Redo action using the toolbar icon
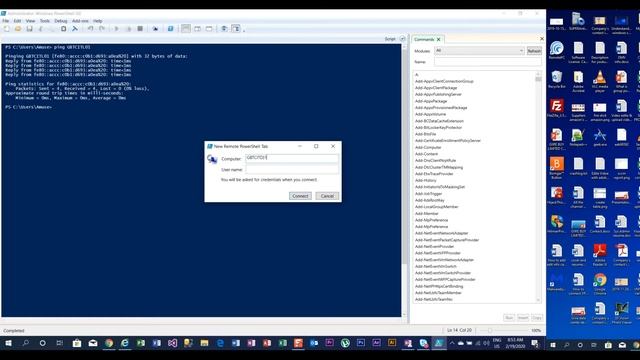Image resolution: width=640 pixels, height=360 pixels. click(102, 29)
